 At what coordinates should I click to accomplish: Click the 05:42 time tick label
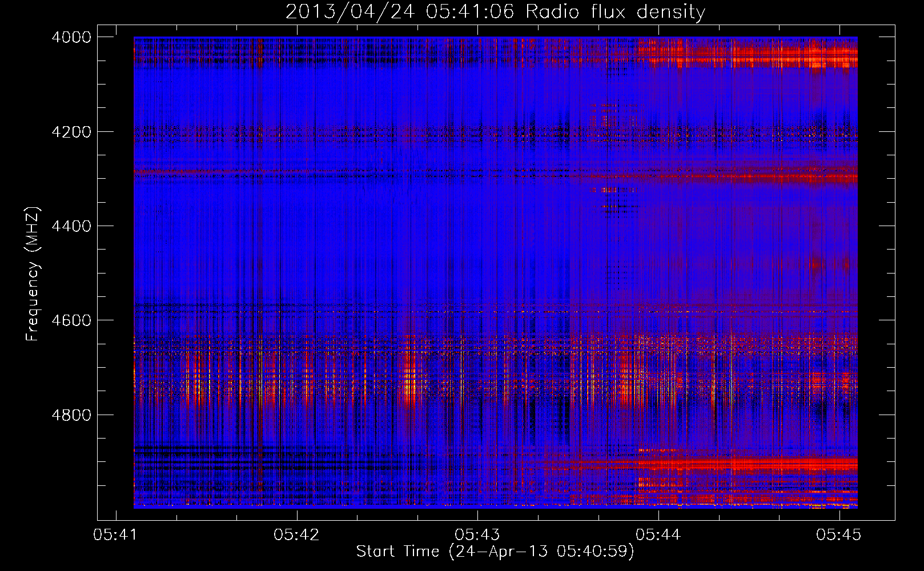click(x=296, y=534)
